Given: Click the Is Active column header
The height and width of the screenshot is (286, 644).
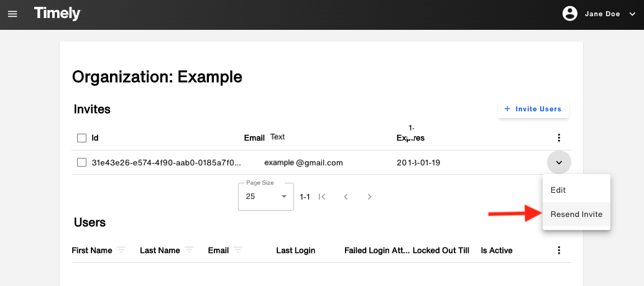Looking at the screenshot, I should click(497, 250).
